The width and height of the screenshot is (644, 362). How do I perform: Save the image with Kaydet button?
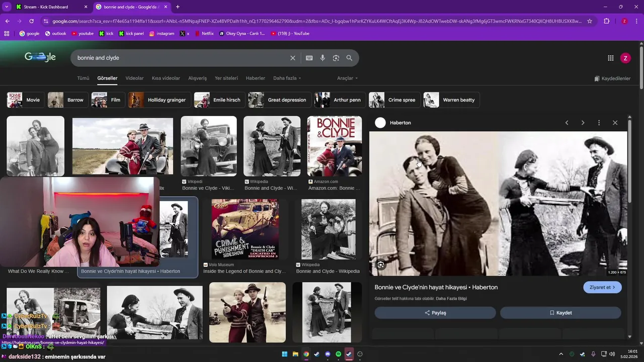tap(560, 313)
